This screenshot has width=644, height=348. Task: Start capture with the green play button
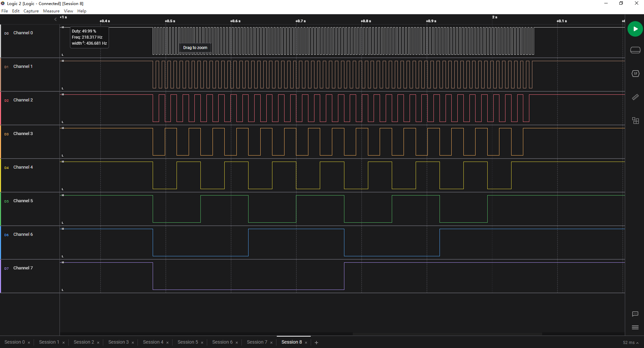635,29
